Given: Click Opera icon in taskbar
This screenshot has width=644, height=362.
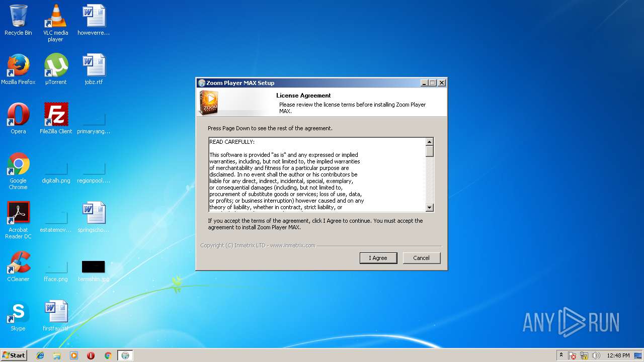Looking at the screenshot, I should 91,355.
